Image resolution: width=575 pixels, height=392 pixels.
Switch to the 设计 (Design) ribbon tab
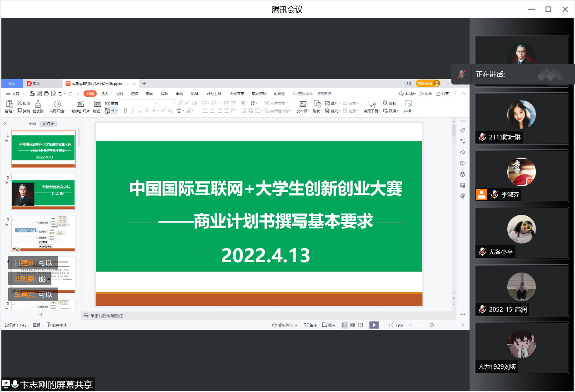[120, 94]
